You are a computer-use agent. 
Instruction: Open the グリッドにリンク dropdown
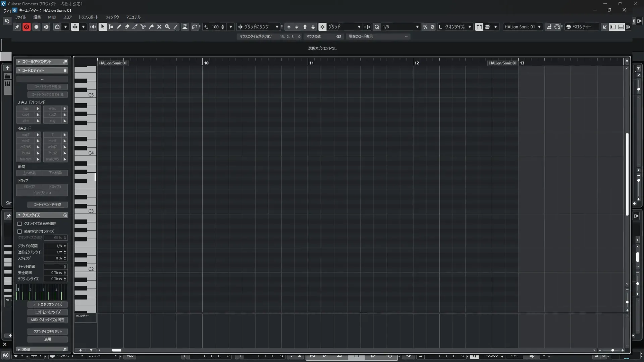(258, 27)
